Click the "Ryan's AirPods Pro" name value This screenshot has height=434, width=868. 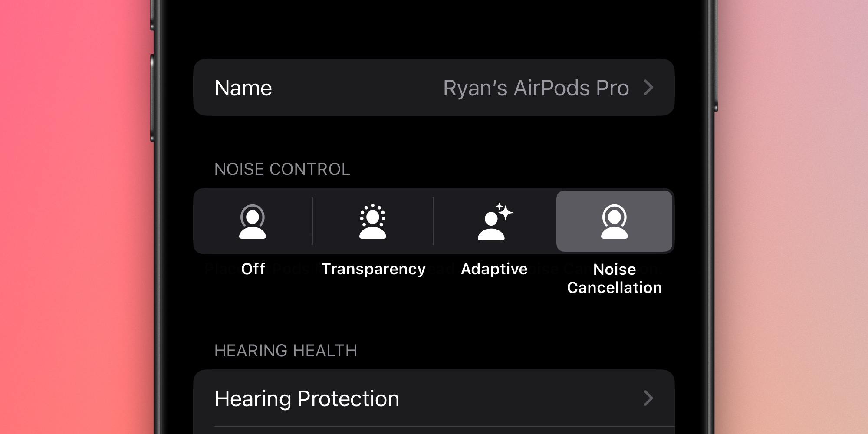point(536,88)
